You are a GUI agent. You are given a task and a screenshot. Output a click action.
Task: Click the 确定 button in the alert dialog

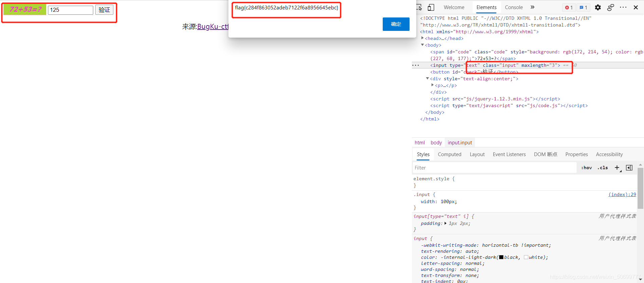396,24
